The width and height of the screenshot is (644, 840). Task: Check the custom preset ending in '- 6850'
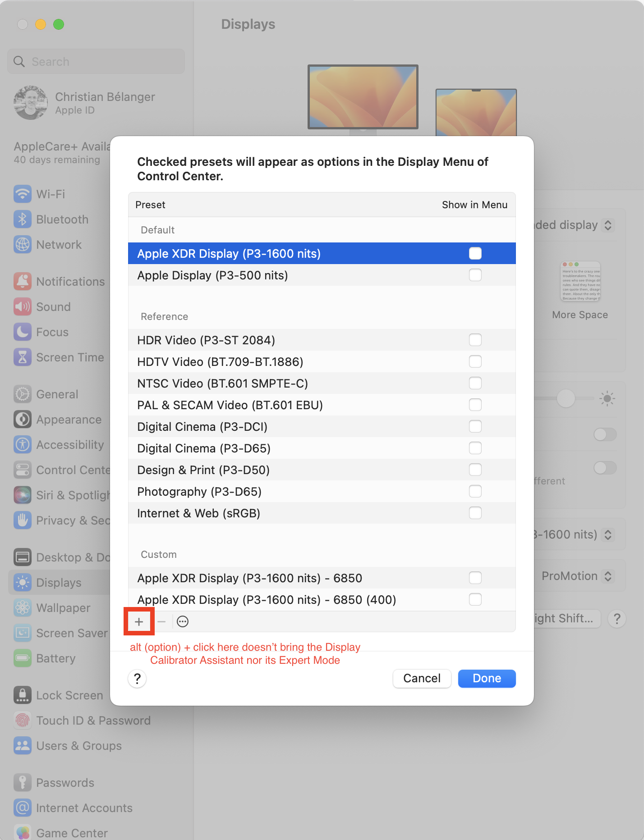[475, 578]
